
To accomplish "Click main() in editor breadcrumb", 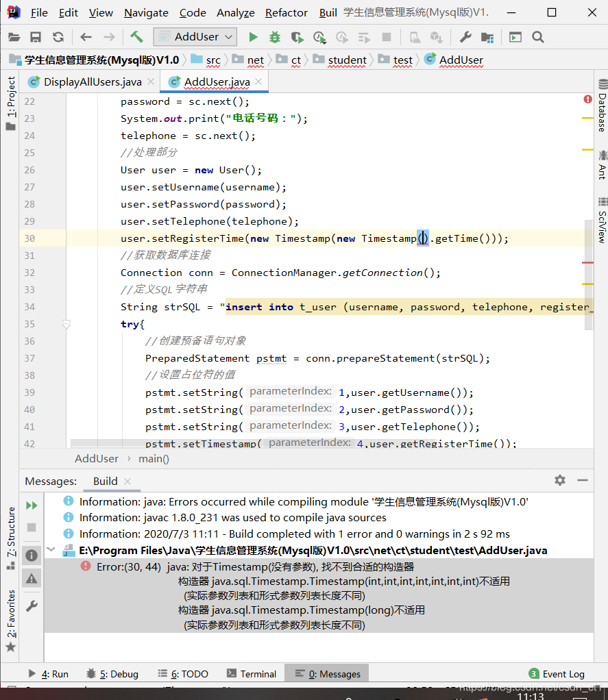I will 154,458.
